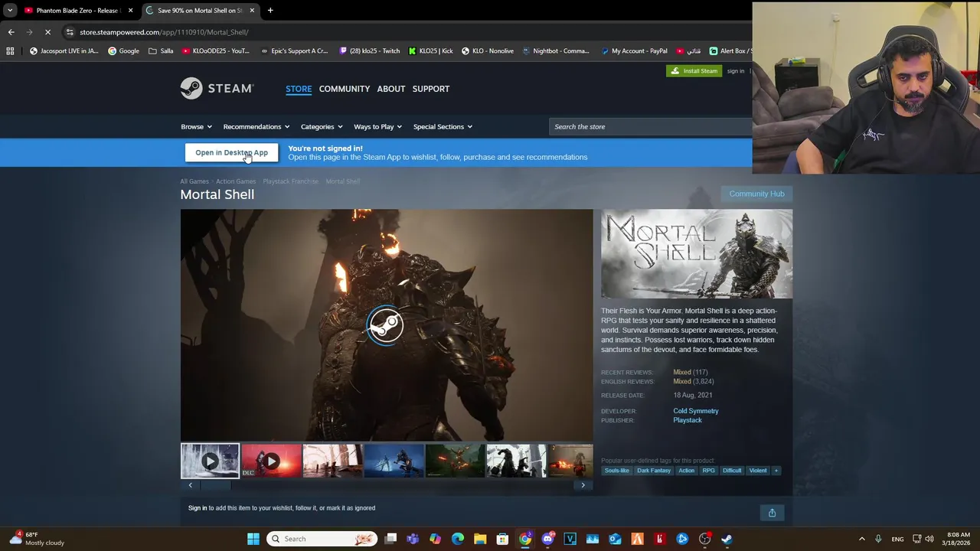Open a new browser tab
This screenshot has width=980, height=551.
pos(270,11)
